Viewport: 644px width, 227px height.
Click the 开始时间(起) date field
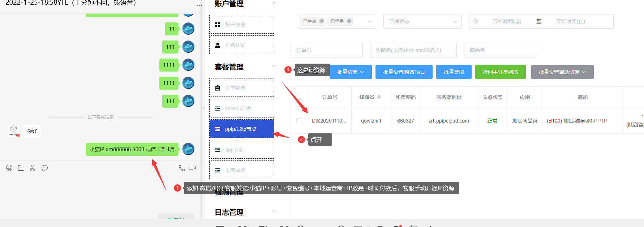pos(507,21)
